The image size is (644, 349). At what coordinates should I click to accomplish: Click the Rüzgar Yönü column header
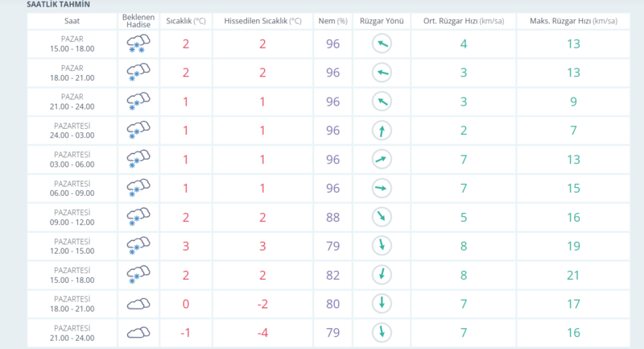382,20
